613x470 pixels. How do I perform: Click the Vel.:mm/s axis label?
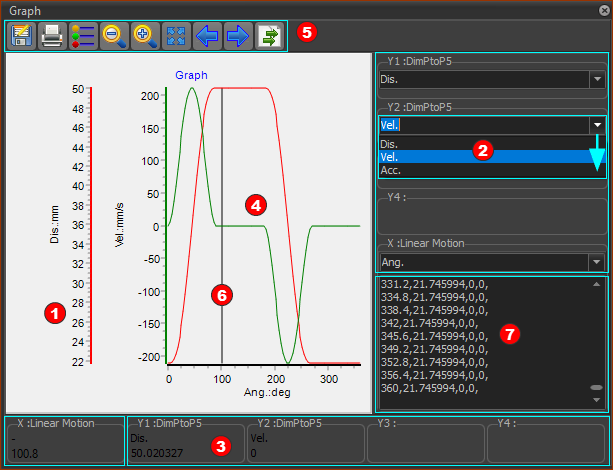point(119,225)
